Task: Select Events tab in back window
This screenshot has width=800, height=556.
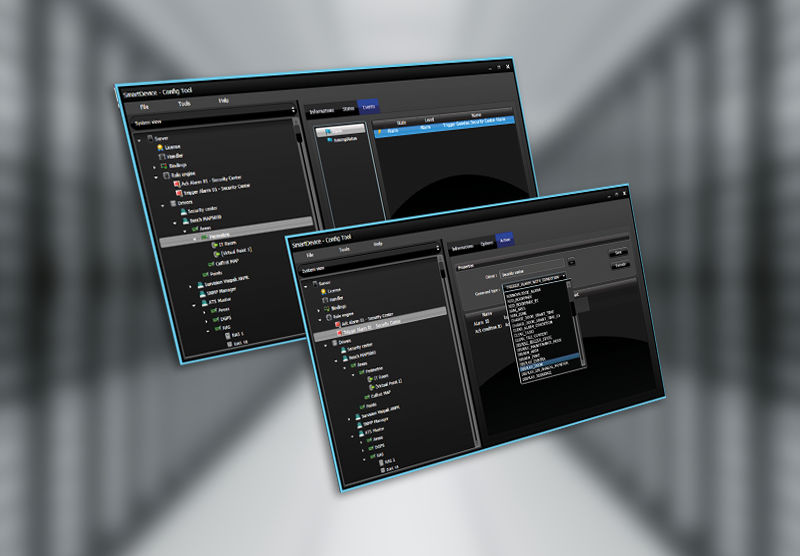Action: [x=368, y=107]
